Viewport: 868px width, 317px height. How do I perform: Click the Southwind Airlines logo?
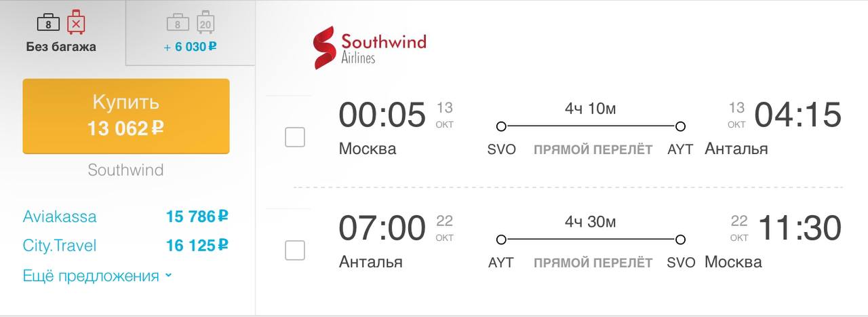pyautogui.click(x=370, y=48)
